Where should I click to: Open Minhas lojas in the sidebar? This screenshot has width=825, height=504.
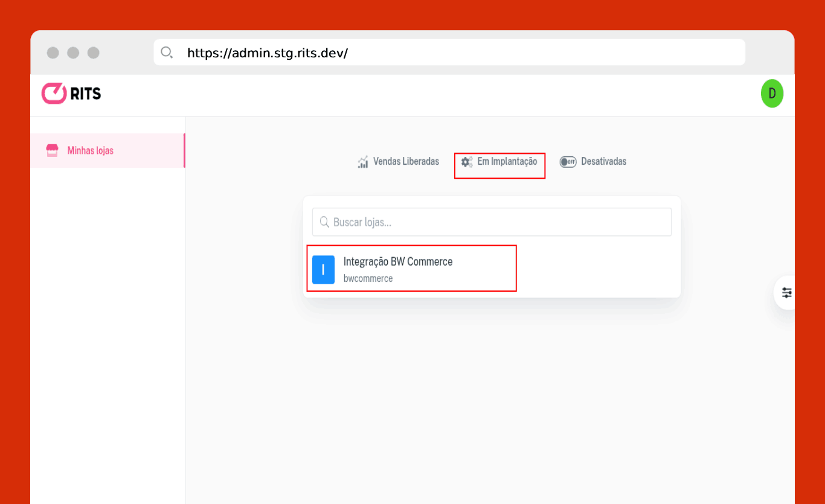(x=108, y=150)
